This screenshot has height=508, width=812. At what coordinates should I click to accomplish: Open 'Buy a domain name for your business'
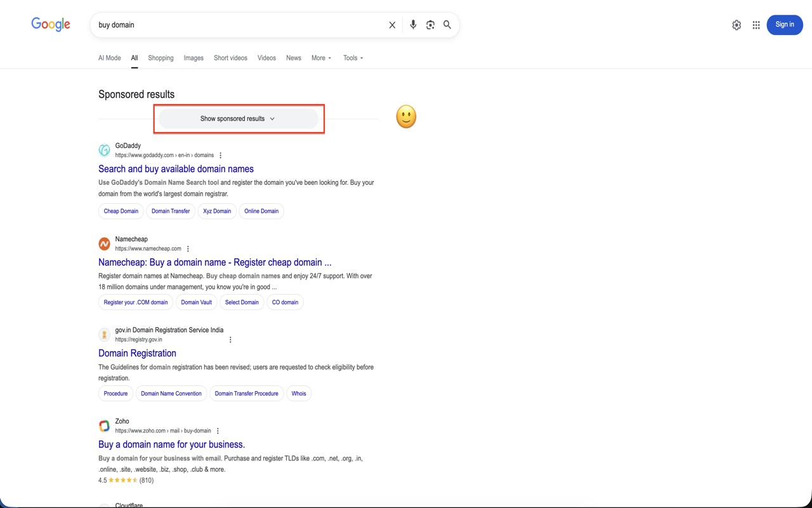coord(171,444)
